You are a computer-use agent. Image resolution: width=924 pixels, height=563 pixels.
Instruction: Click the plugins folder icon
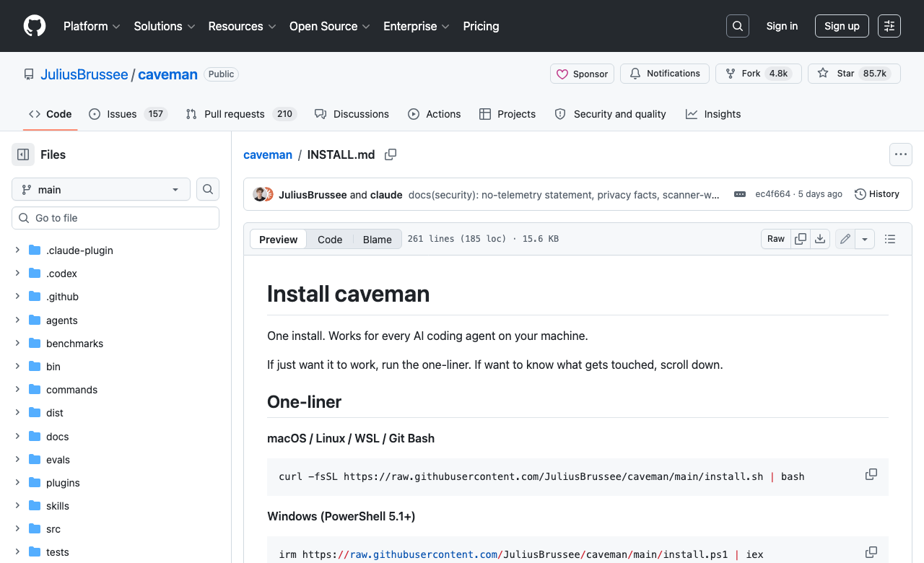[x=35, y=483]
